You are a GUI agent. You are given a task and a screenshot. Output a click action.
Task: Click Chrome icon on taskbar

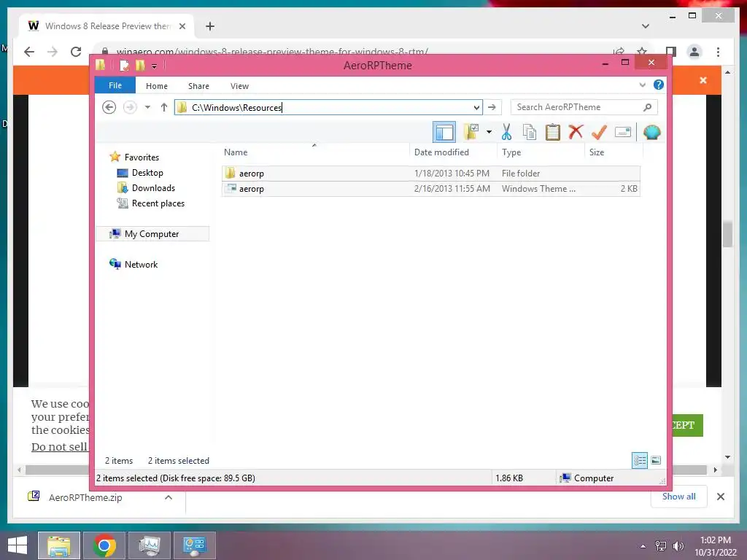point(104,545)
